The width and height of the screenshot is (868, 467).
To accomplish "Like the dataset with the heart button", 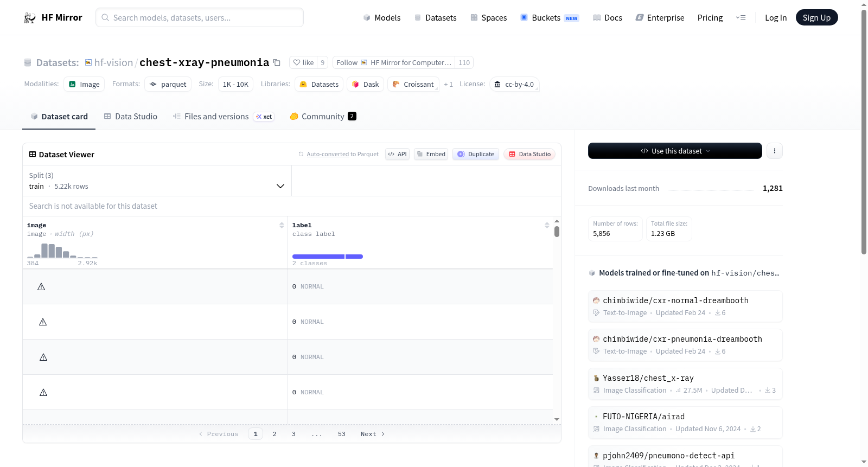I will (x=304, y=62).
